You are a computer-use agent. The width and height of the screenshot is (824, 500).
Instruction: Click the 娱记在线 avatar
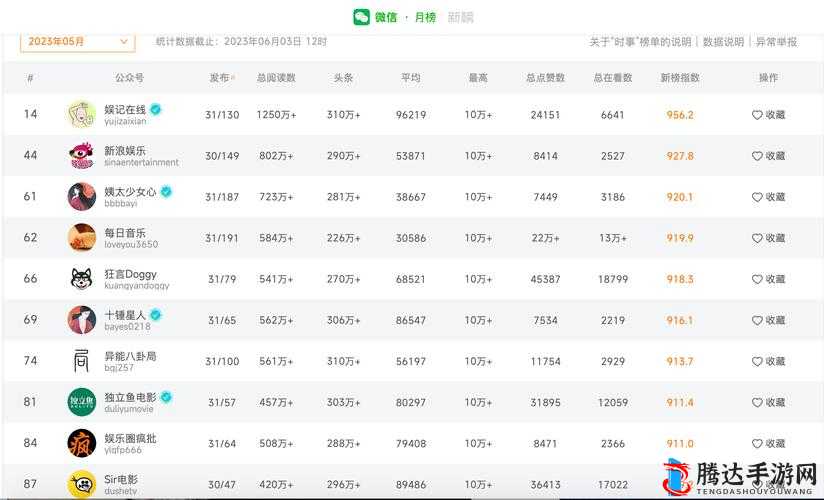coord(82,114)
